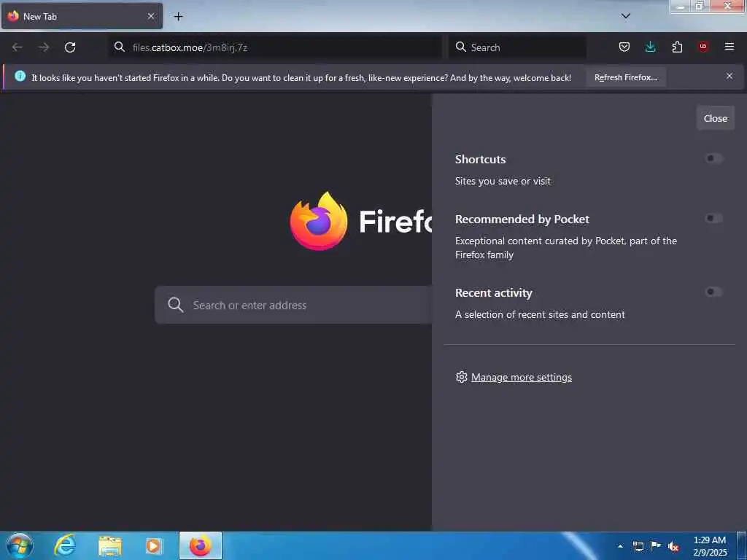Click the magnifier icon in the toolbar Search box
The width and height of the screenshot is (747, 560).
tap(461, 47)
